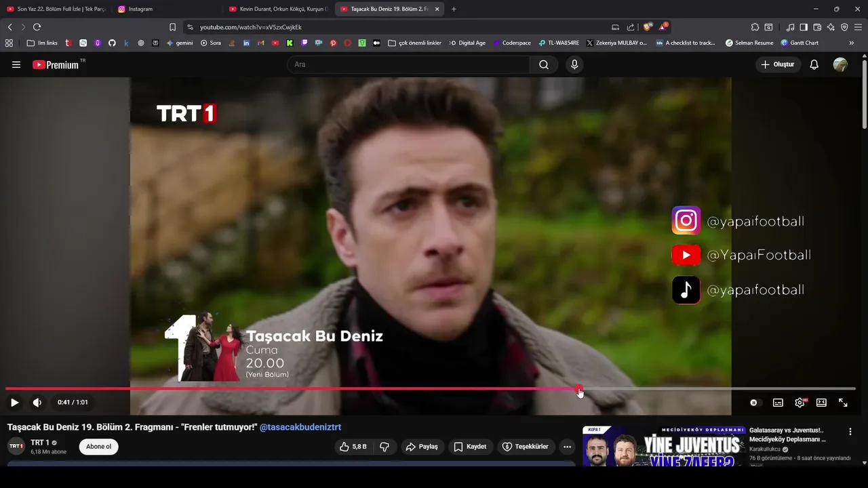Subscribe with Abone ol button
The image size is (868, 488).
98,447
